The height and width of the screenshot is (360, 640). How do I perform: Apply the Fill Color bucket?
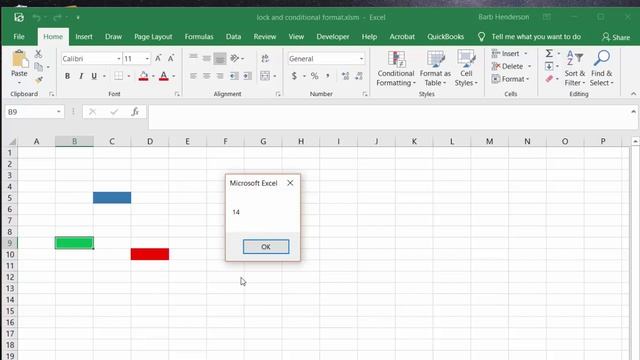143,76
